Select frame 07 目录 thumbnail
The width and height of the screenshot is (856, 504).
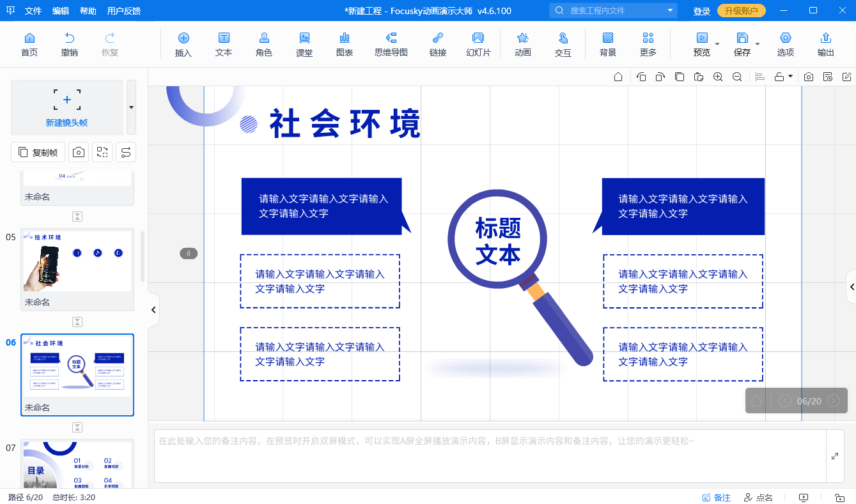[x=77, y=465]
